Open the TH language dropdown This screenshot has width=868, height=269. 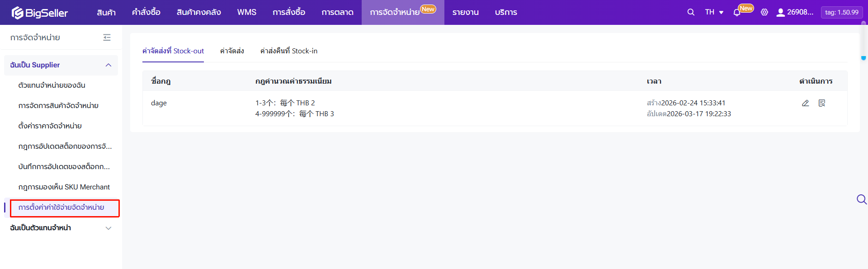click(714, 12)
